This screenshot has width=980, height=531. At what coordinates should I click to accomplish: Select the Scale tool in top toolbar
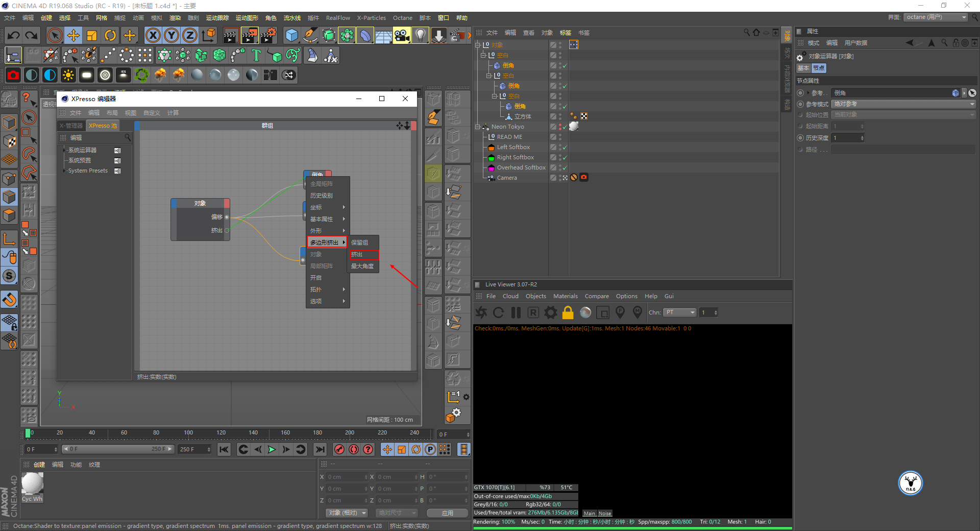(x=92, y=35)
